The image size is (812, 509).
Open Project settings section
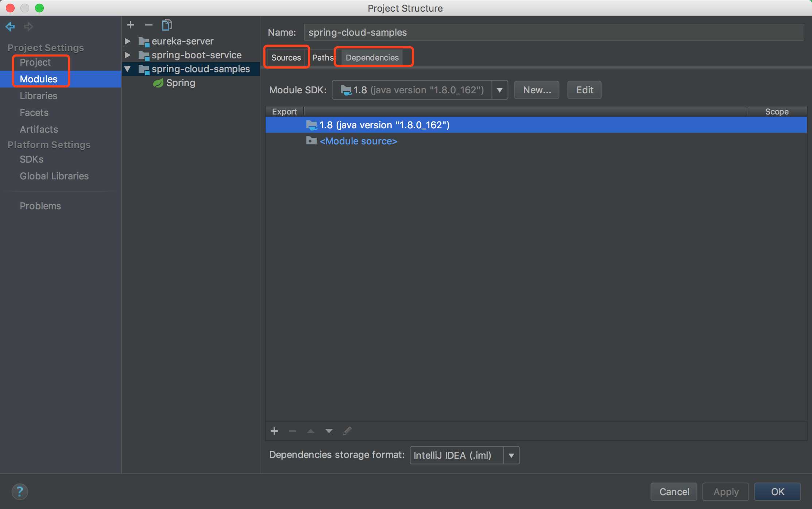(x=35, y=62)
